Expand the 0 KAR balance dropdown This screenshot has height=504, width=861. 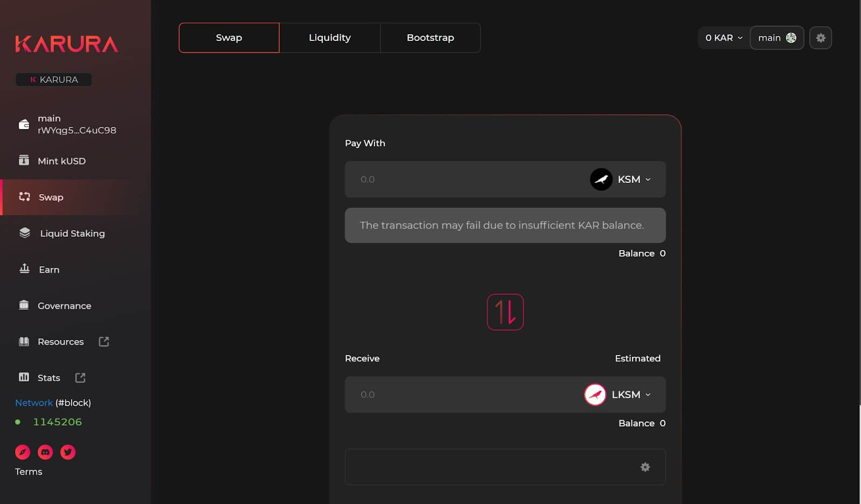coord(723,38)
